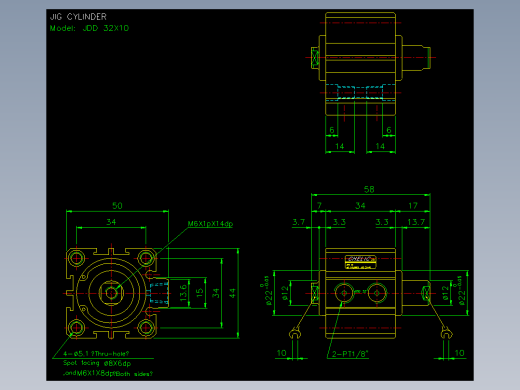The width and height of the screenshot is (520, 390).
Task: Click the yellow nameplate label on cylinder body
Action: point(361,262)
